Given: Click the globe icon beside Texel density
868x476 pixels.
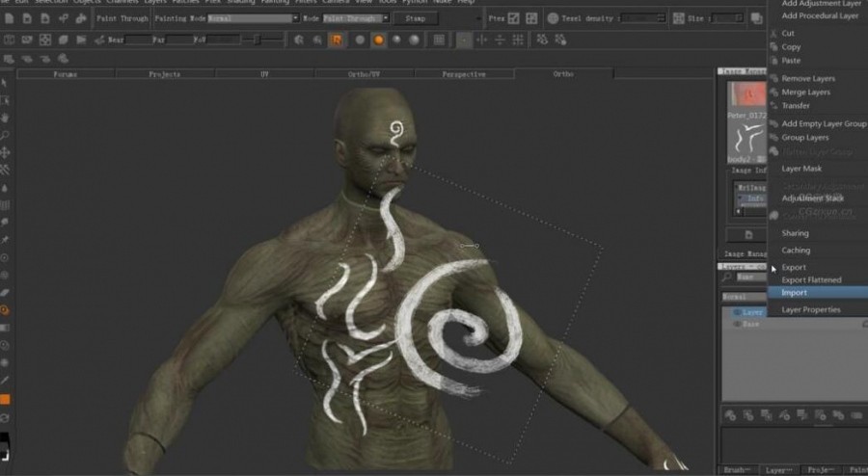Looking at the screenshot, I should click(x=553, y=18).
